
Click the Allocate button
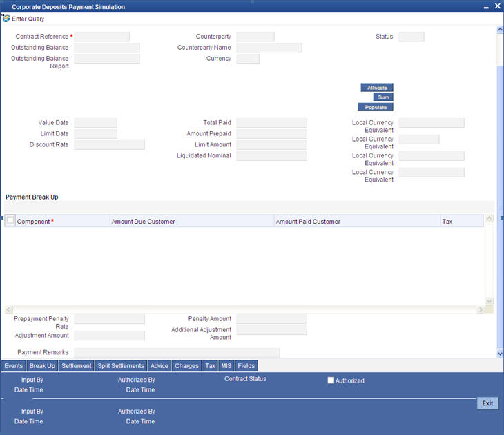[377, 88]
